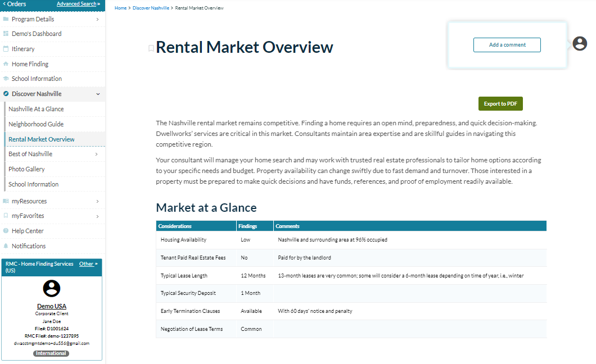Screen dimensions: 596x364
Task: Select Nashville At a Glance menu item
Action: (x=36, y=109)
